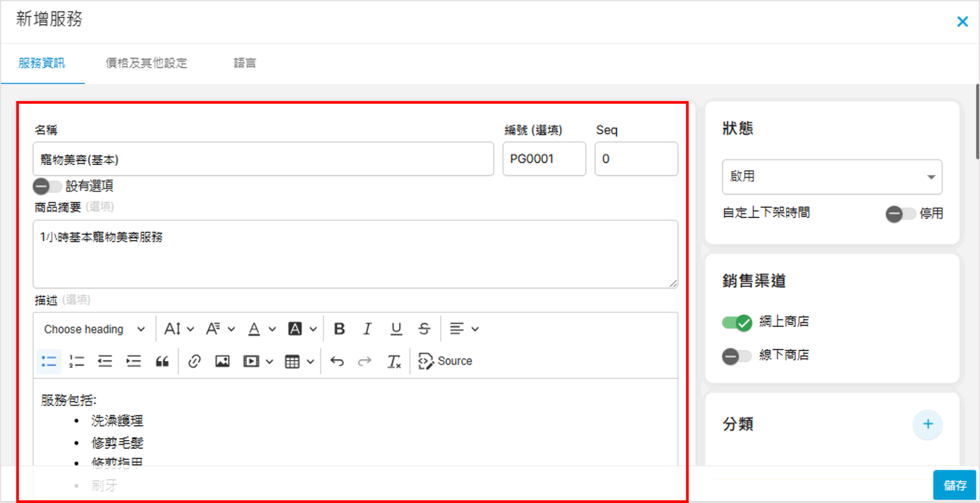
Task: Expand the text alignment dropdown
Action: (x=464, y=329)
